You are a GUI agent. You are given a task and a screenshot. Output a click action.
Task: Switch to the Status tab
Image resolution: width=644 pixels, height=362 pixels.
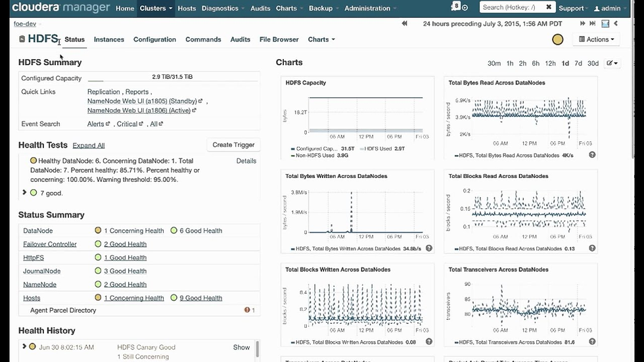click(x=74, y=39)
